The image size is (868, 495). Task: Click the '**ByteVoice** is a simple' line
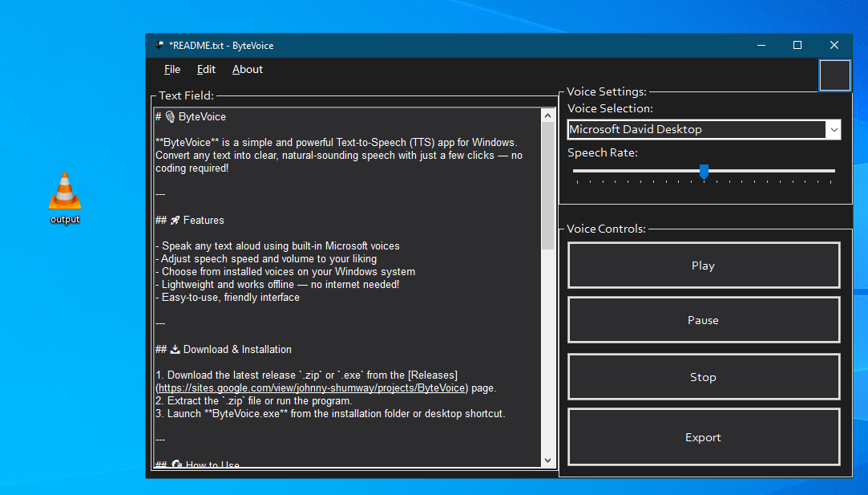(337, 143)
